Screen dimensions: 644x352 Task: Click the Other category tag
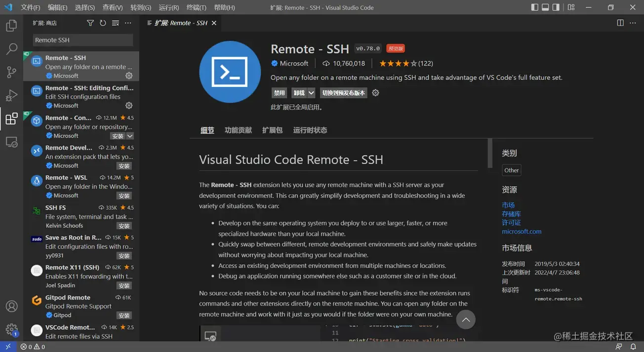[512, 170]
